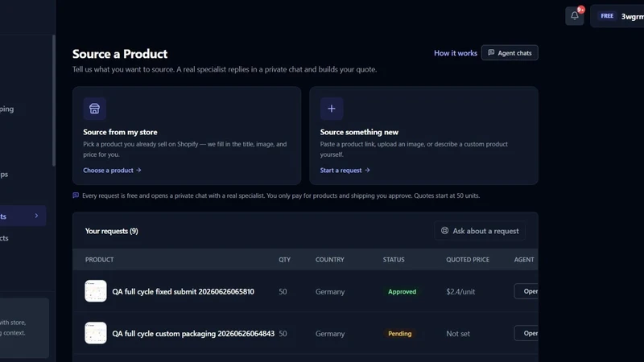Image resolution: width=644 pixels, height=362 pixels.
Task: Click the COUNTRY column header
Action: click(330, 259)
